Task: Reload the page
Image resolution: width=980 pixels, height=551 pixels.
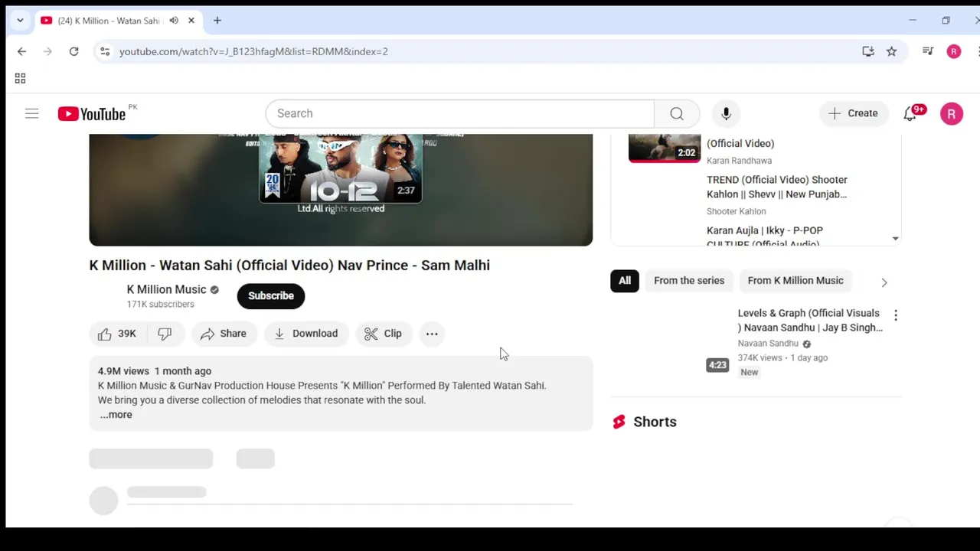Action: pos(73,51)
